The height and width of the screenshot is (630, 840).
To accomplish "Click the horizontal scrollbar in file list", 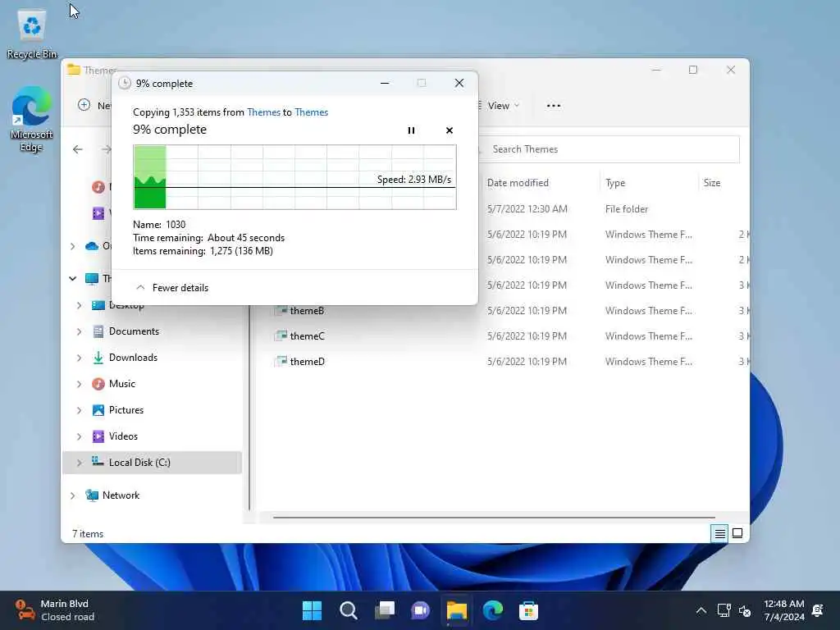I will (494, 518).
